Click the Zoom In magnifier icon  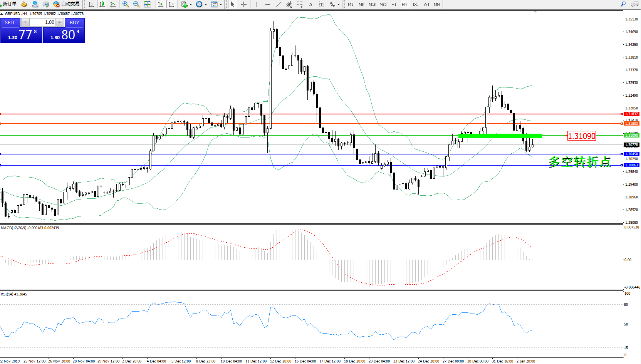tap(125, 4)
